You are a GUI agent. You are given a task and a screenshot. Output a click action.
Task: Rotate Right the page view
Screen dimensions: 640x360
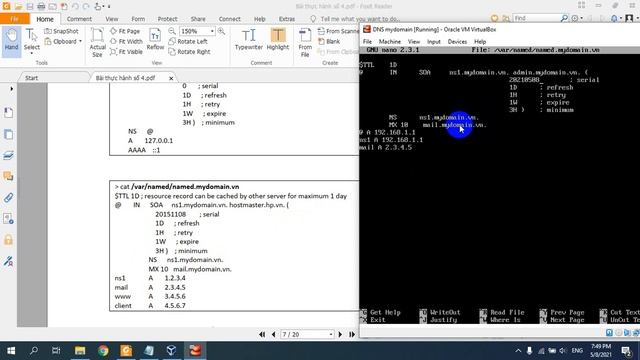(189, 52)
